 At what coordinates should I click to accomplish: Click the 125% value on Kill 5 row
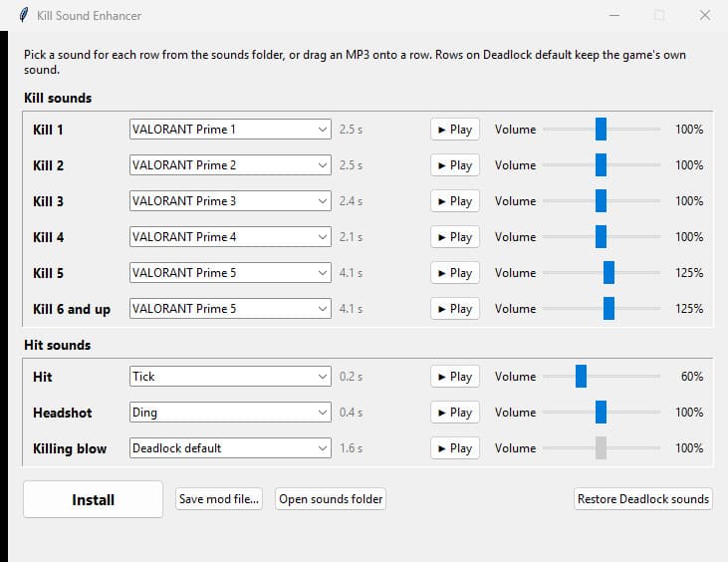(689, 273)
